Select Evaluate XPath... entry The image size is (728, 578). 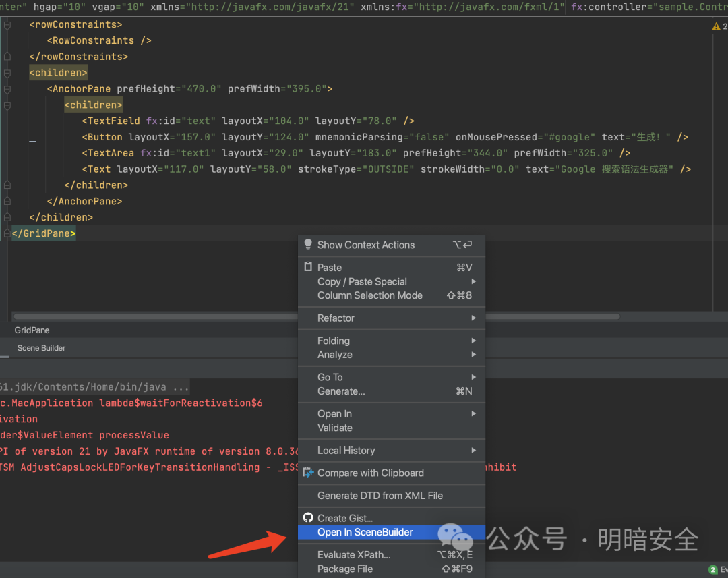click(392, 555)
